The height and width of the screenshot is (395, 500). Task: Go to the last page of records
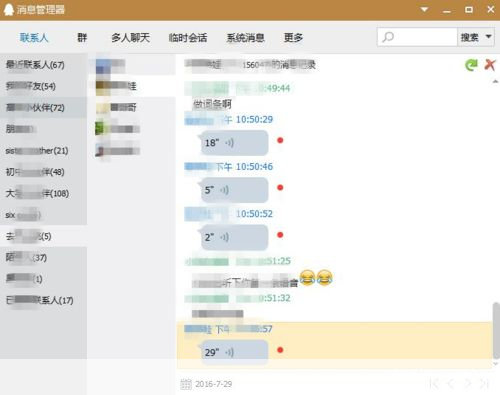point(484,384)
